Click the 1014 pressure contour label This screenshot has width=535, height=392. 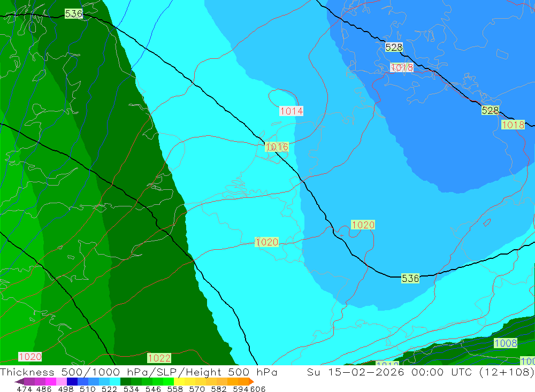(x=291, y=111)
